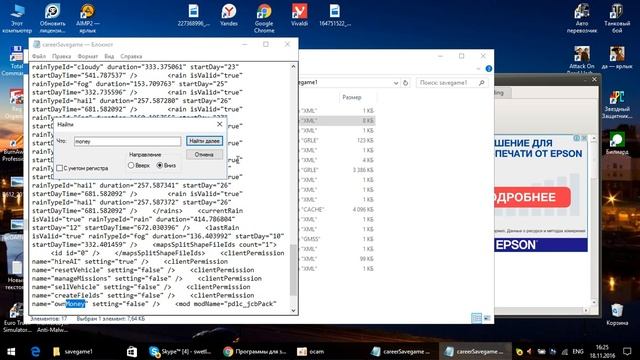Toggle the С учетом регистра checkbox
Image resolution: width=640 pixels, height=360 pixels.
(60, 168)
